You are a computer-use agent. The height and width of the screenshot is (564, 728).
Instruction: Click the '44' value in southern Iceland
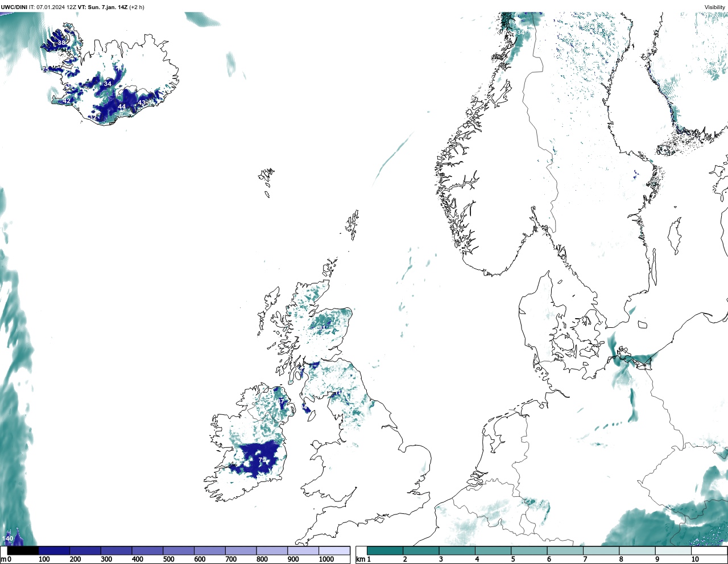122,106
